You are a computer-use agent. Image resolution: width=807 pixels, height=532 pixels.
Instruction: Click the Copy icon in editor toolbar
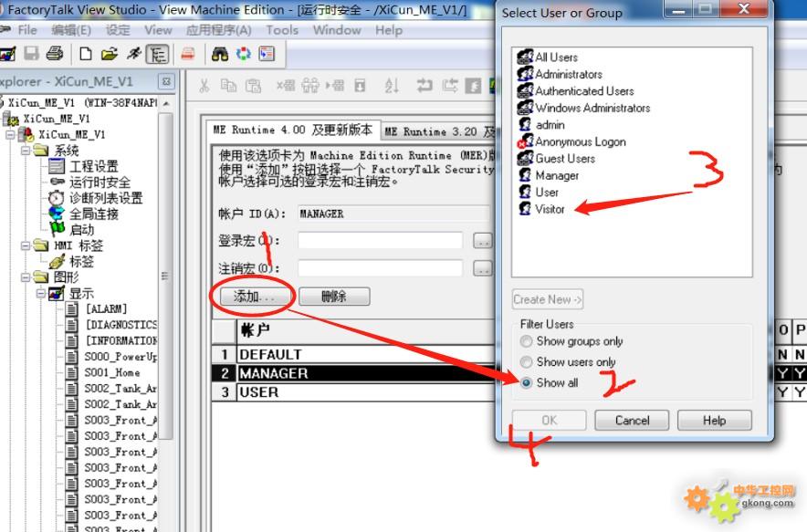[228, 86]
